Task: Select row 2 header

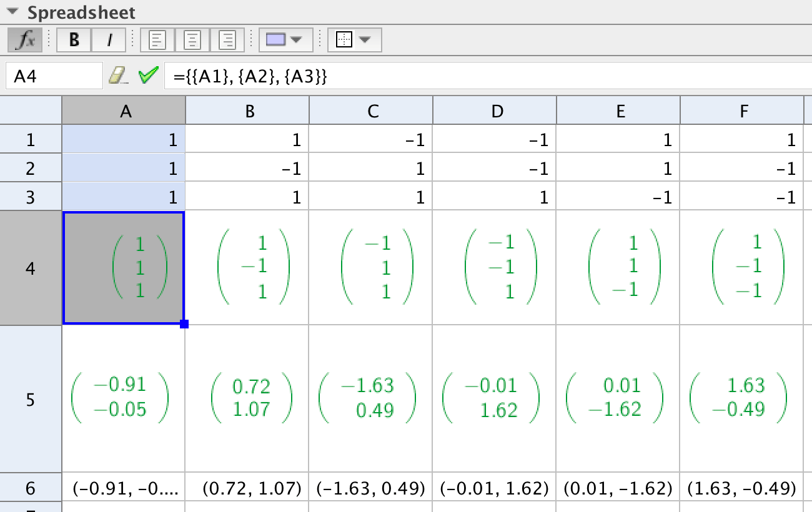Action: [31, 168]
